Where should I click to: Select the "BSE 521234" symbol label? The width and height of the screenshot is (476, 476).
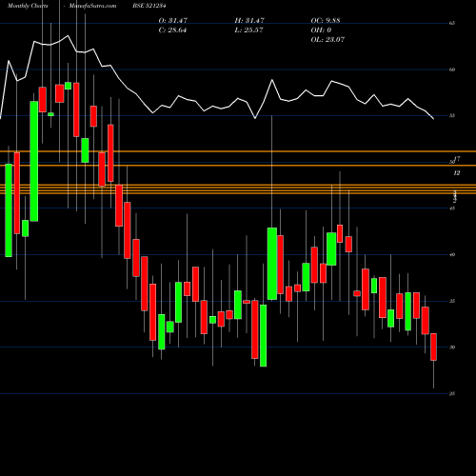pos(149,6)
